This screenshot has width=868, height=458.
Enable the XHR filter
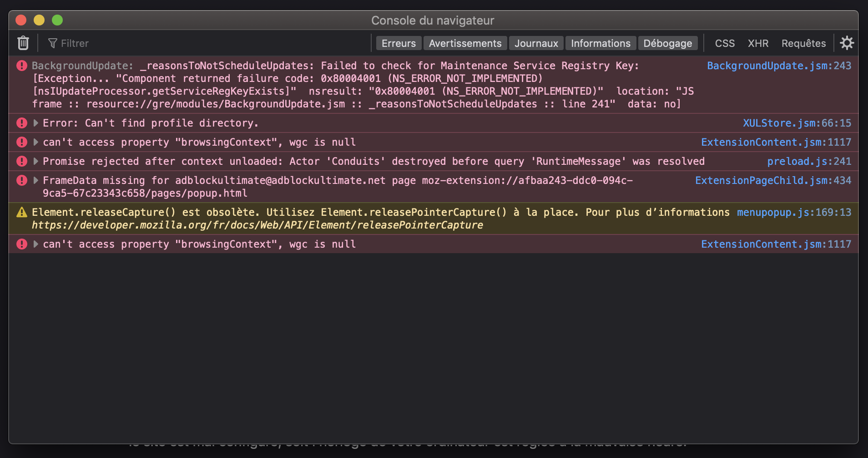coord(758,43)
